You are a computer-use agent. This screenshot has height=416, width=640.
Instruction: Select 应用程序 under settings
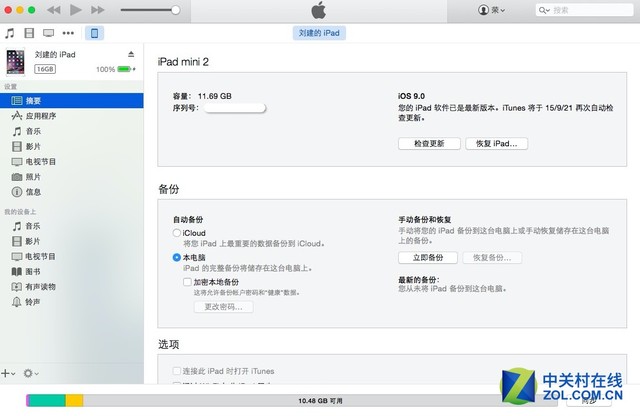click(71, 116)
